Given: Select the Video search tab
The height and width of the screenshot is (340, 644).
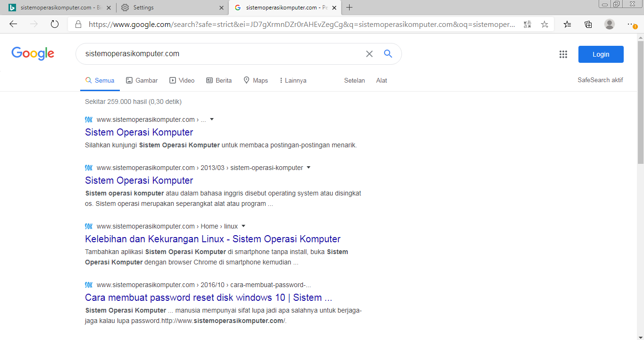Looking at the screenshot, I should (x=182, y=80).
